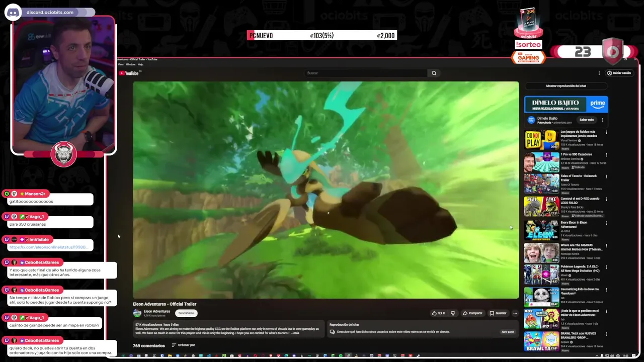Click chat username CebolletaGames in top message

(x=42, y=262)
